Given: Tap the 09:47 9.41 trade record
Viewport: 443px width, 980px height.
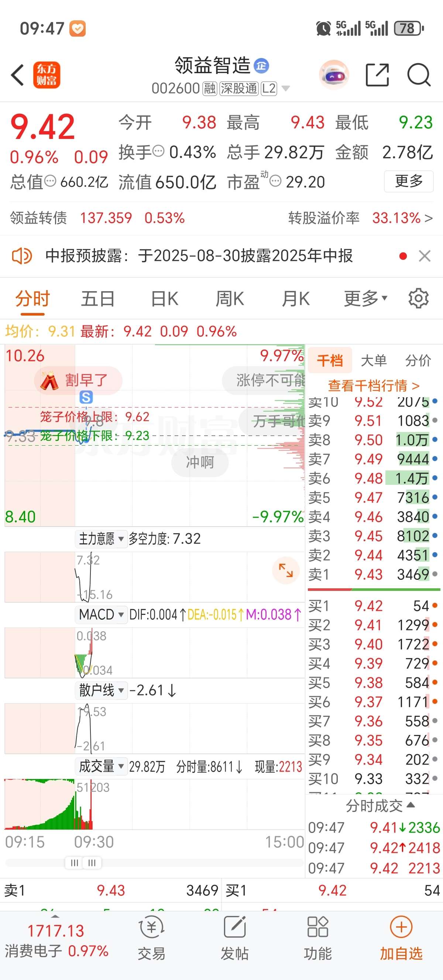Looking at the screenshot, I should (x=374, y=827).
